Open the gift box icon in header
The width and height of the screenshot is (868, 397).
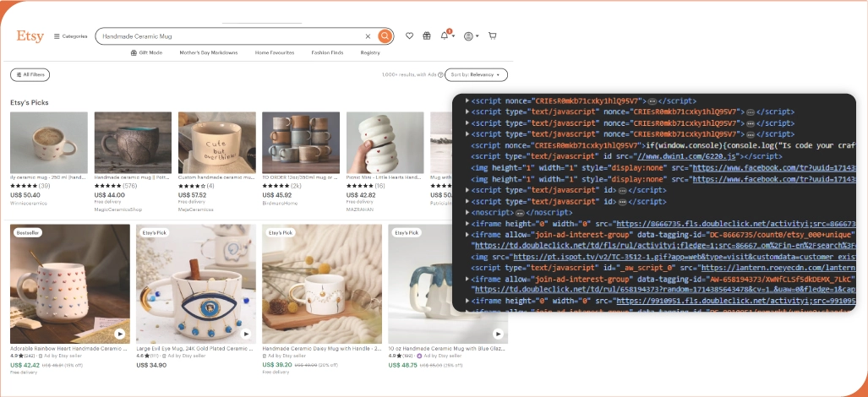pos(427,36)
